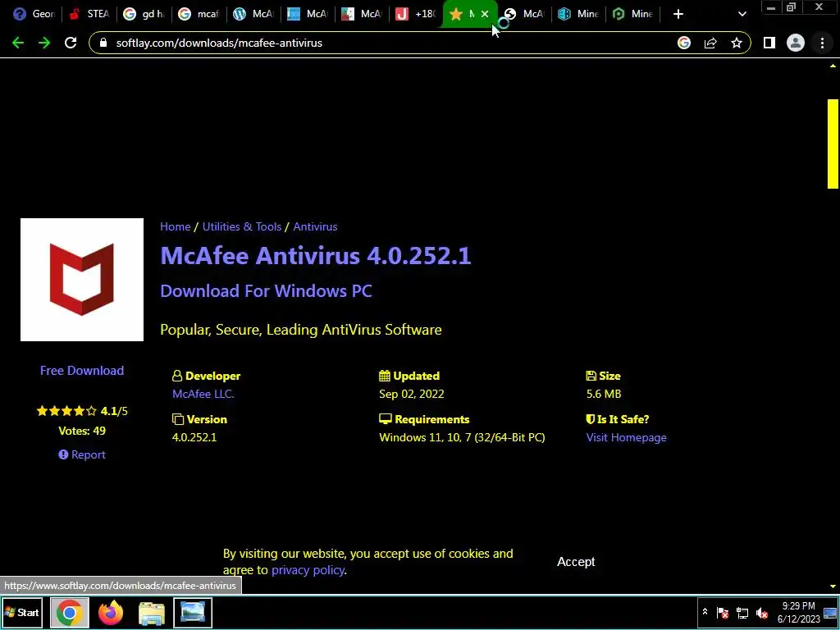Show hidden system tray icons
The image size is (840, 630).
pyautogui.click(x=705, y=612)
